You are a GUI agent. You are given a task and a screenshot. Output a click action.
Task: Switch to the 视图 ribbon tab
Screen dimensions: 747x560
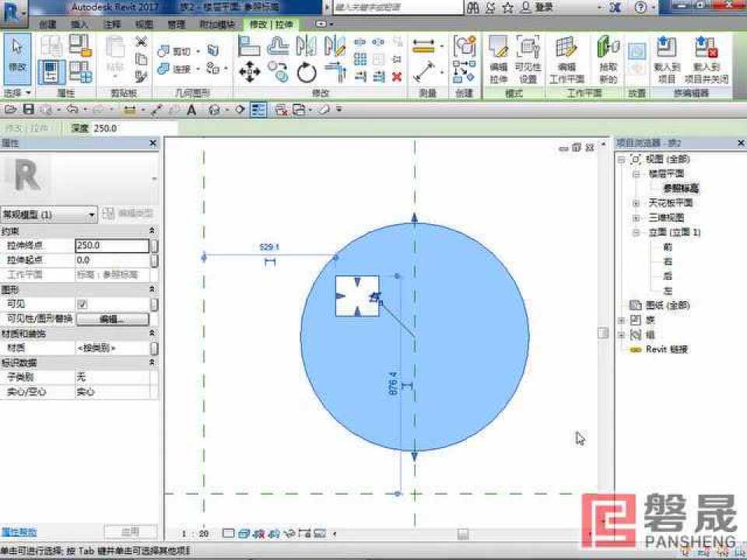[x=144, y=24]
